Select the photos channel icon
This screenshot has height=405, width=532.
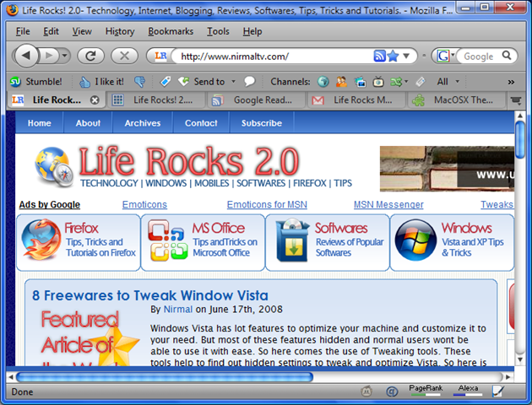pyautogui.click(x=360, y=82)
